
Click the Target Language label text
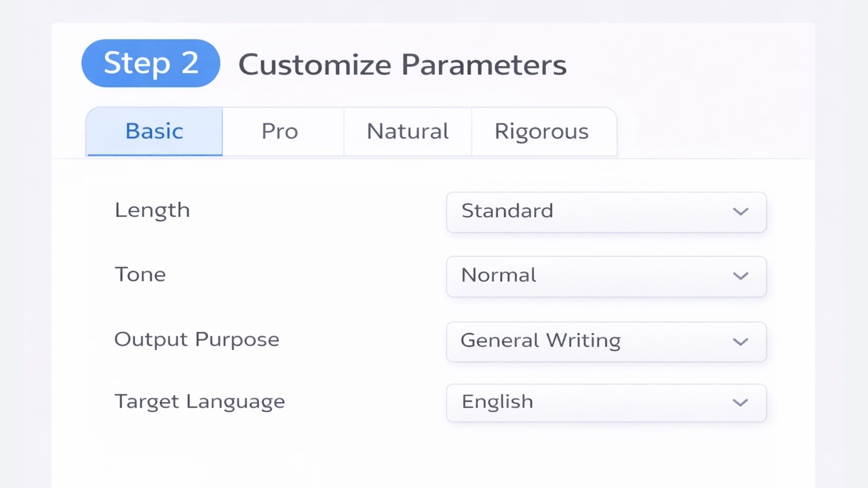click(x=200, y=402)
